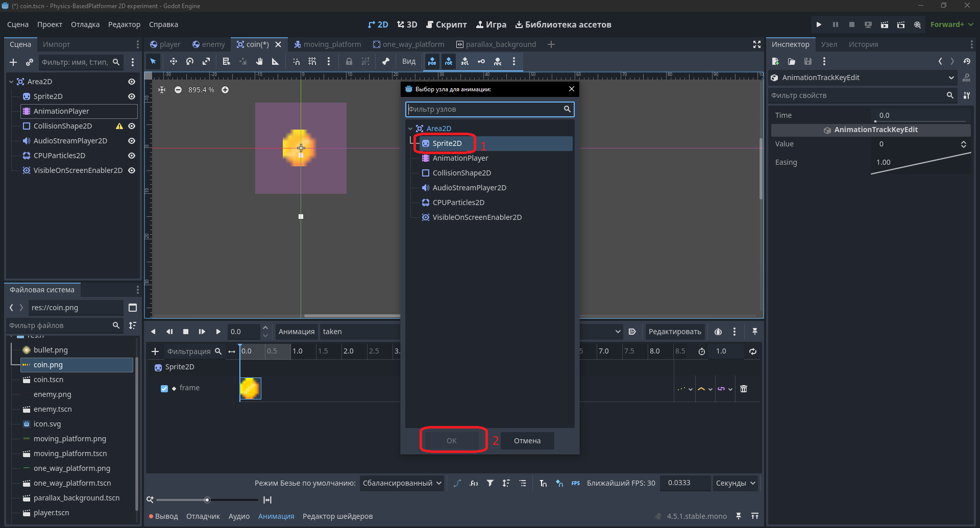Open the Отладка menu

coord(85,24)
